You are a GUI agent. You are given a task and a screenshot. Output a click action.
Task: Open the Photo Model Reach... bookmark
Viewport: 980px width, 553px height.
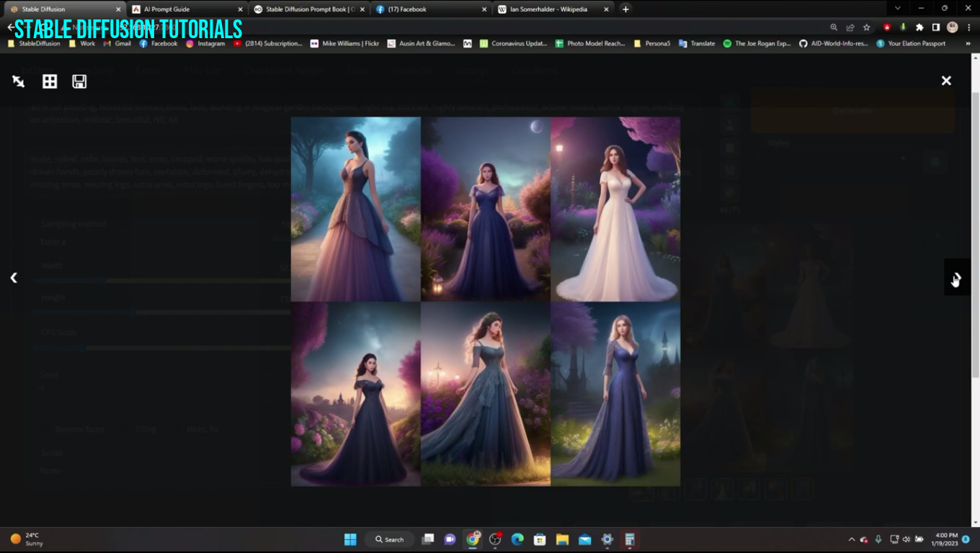click(x=590, y=43)
